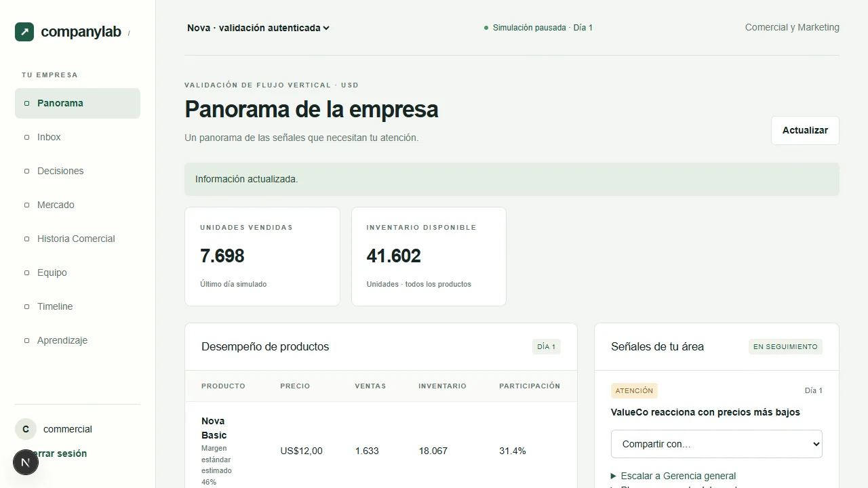
Task: Select Aprendizaje in sidebar
Action: click(77, 340)
